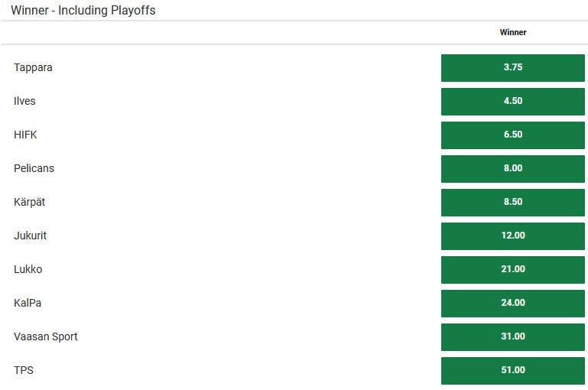588x390 pixels.
Task: Click the Pelicans team label
Action: click(34, 168)
